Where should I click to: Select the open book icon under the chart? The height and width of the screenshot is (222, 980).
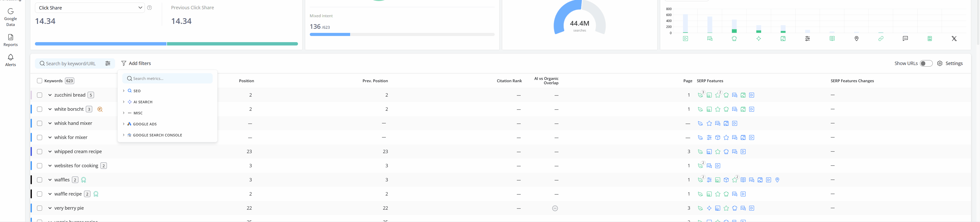[x=832, y=39]
